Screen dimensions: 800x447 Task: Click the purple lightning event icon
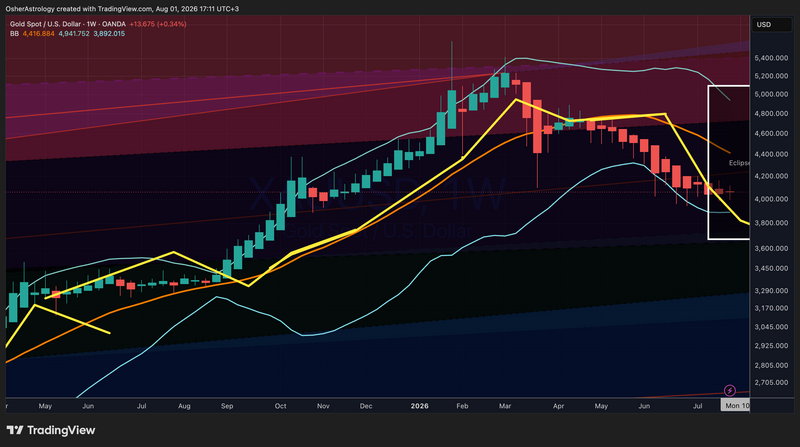coord(730,390)
